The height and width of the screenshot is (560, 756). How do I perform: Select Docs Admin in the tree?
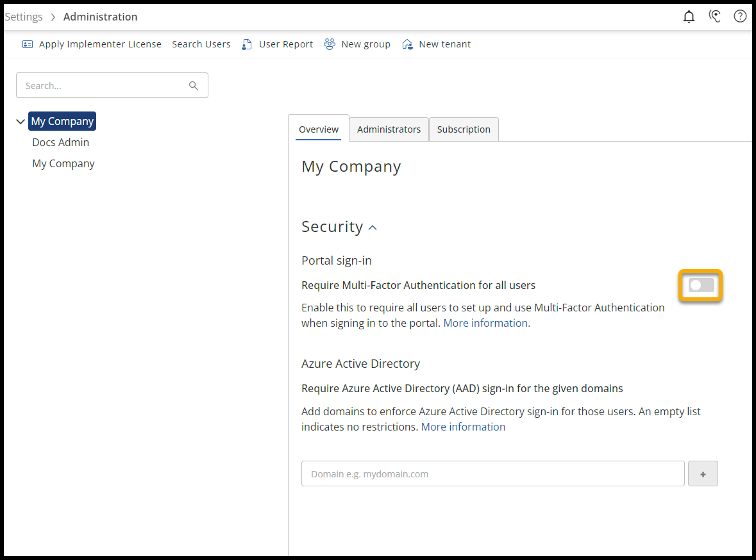tap(61, 142)
